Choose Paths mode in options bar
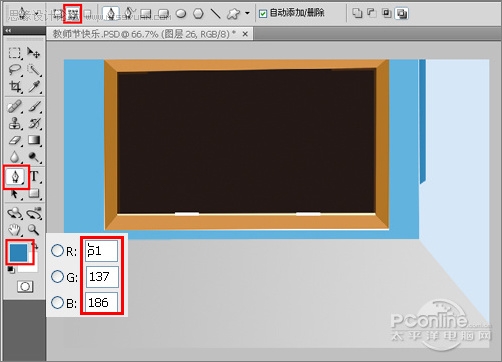Image resolution: width=502 pixels, height=362 pixels. 73,14
